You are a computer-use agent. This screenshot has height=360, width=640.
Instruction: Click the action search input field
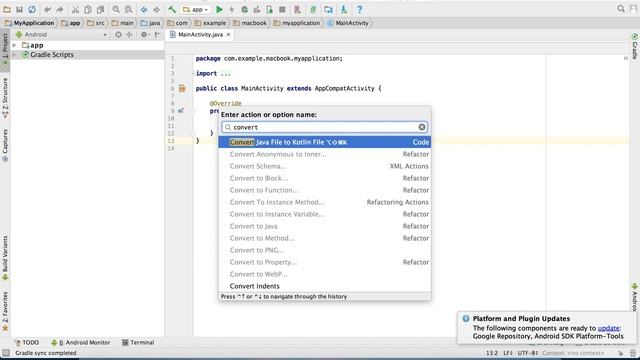324,127
